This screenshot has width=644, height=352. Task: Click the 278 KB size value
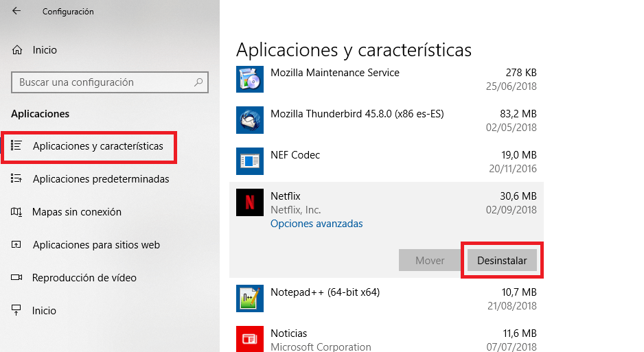click(x=521, y=73)
